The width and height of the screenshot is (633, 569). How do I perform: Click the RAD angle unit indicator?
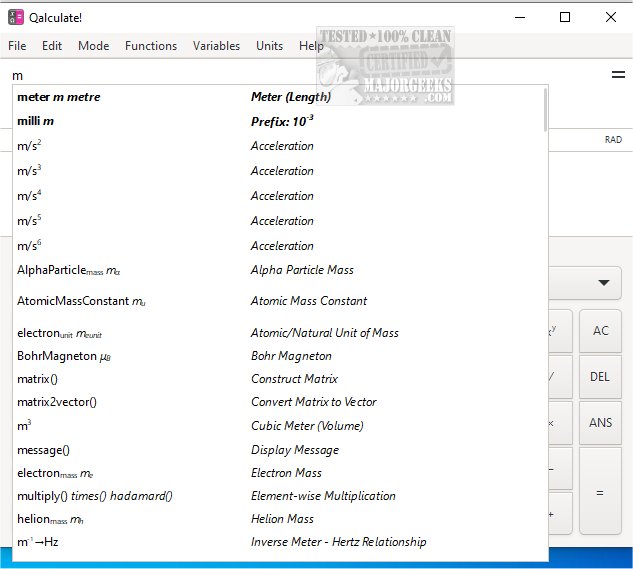pyautogui.click(x=613, y=140)
